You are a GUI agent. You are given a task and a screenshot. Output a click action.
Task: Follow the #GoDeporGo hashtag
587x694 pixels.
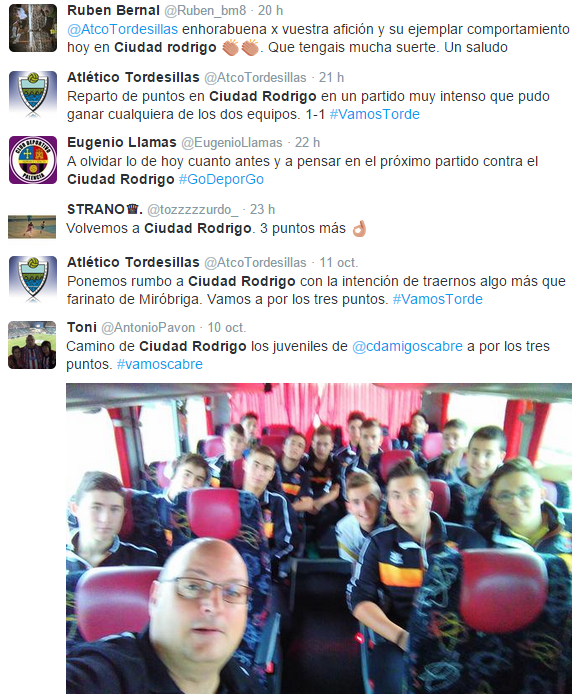221,179
